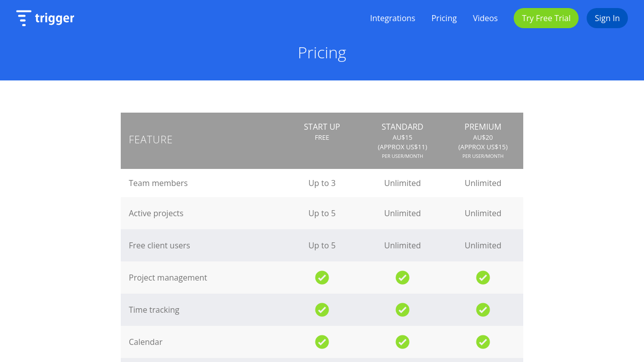
Task: Click Premium checkmark for Calendar
Action: coord(483,342)
